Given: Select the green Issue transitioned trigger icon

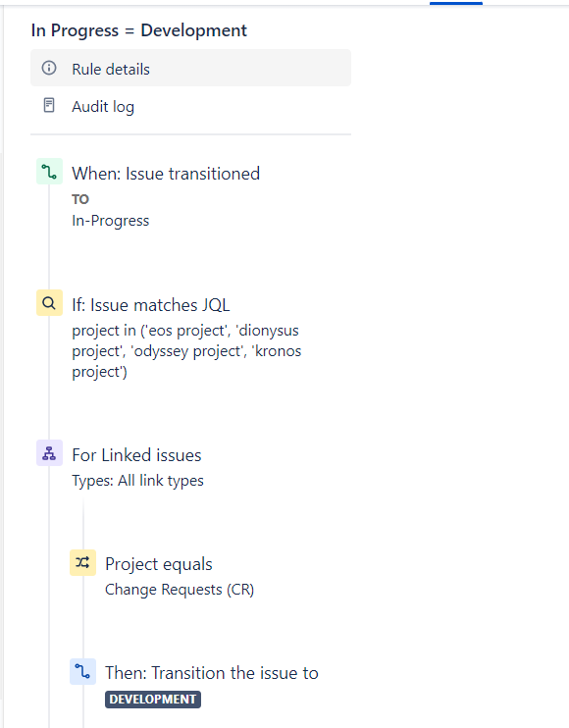Looking at the screenshot, I should click(49, 172).
